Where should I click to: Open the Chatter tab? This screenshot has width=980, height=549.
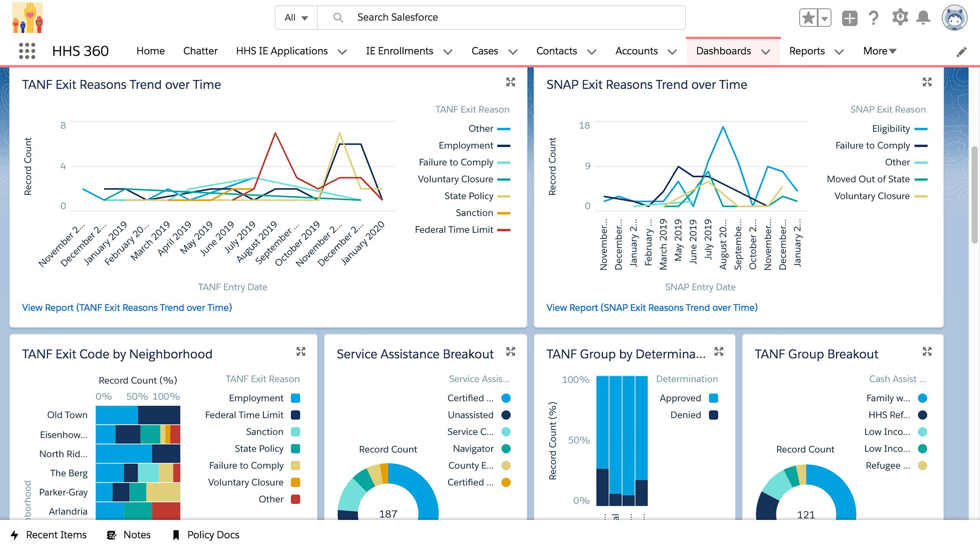click(x=200, y=51)
